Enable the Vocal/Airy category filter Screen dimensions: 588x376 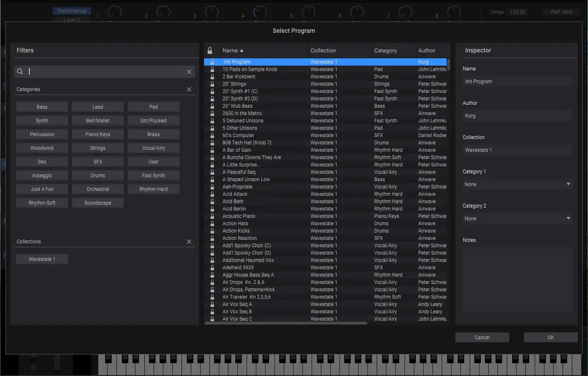pos(154,148)
